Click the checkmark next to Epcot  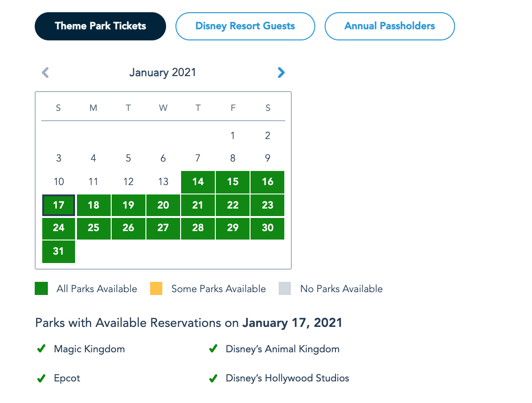[x=41, y=378]
